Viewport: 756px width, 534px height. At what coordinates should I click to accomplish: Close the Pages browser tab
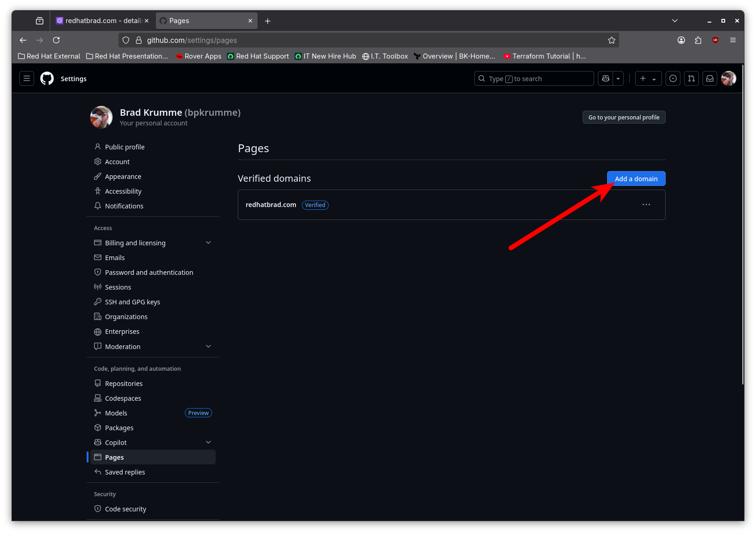[250, 21]
